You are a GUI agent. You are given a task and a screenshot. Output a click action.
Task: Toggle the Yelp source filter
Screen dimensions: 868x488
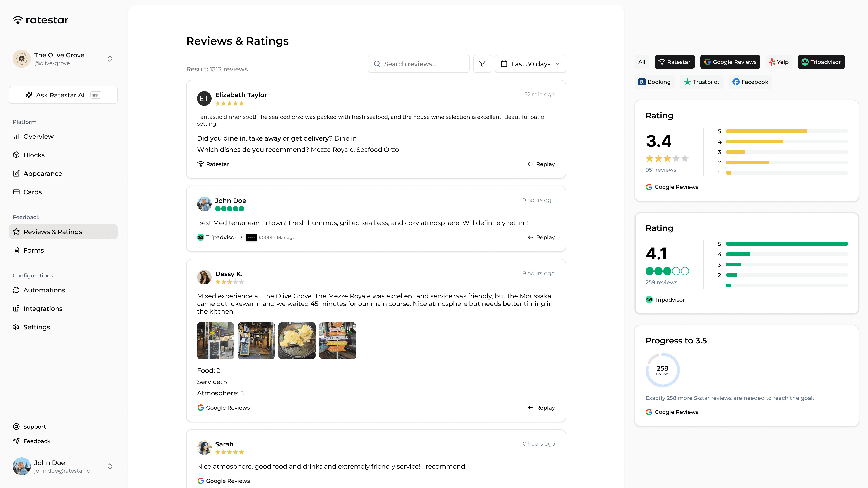coord(779,62)
